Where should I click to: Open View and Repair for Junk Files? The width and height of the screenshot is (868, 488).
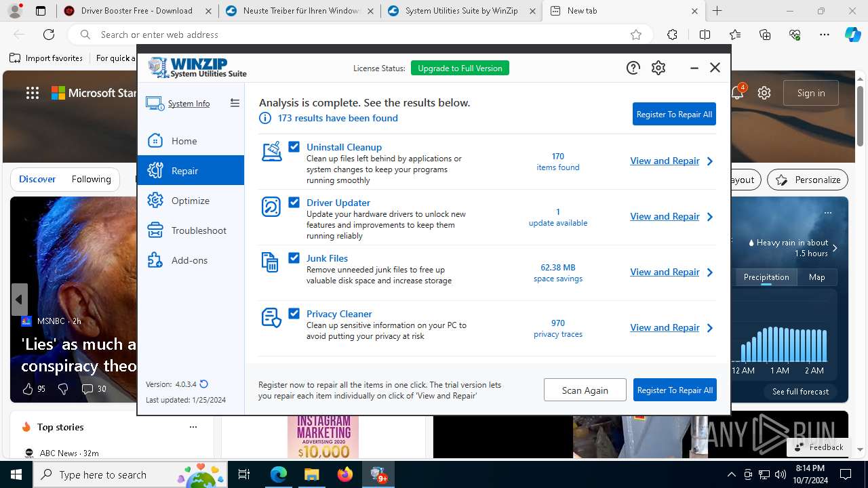(x=665, y=272)
